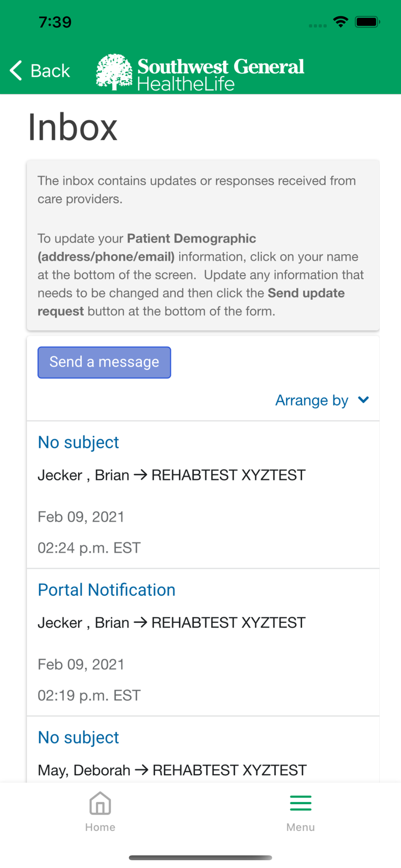Tap the home indicator bar
The image size is (401, 868).
[200, 858]
